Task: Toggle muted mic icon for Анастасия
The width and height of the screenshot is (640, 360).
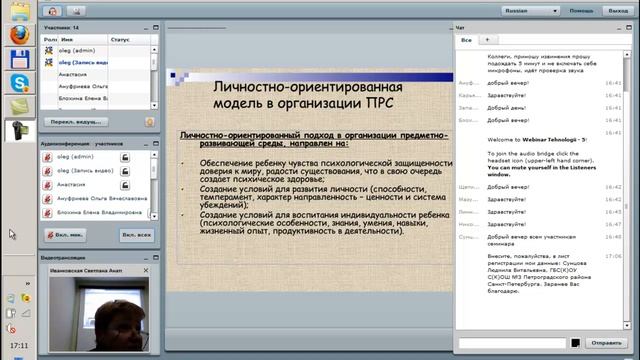Action: pos(47,185)
